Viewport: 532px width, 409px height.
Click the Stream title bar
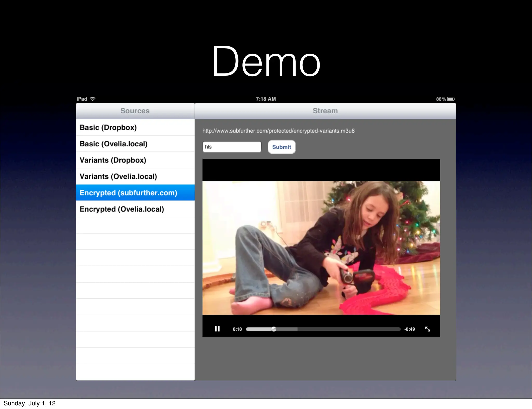(x=325, y=111)
